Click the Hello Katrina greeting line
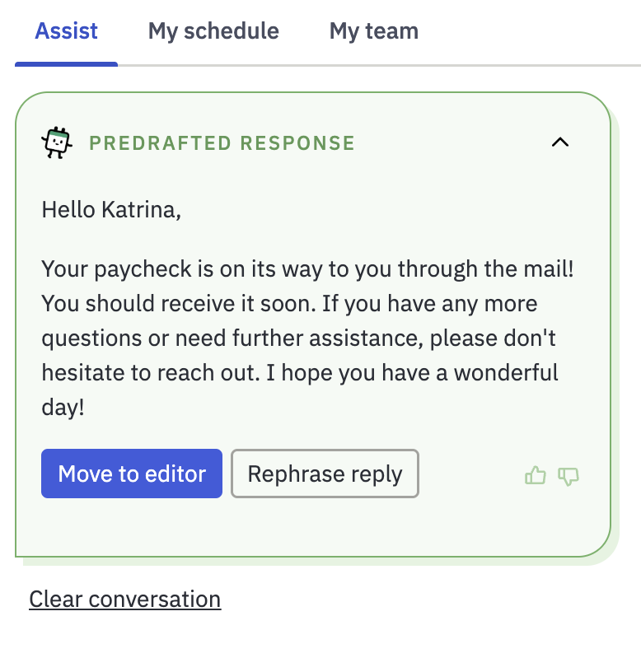 (x=111, y=210)
